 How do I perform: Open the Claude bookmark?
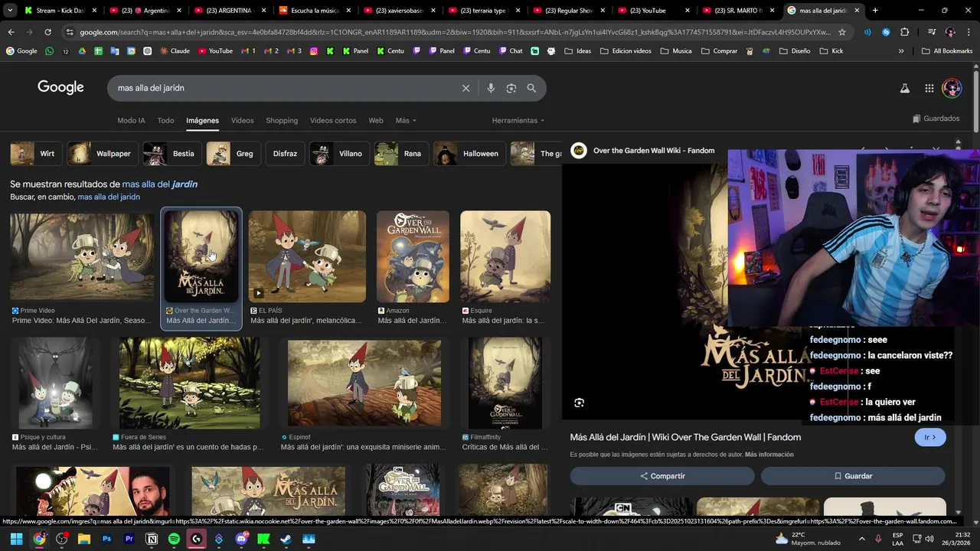pos(175,51)
